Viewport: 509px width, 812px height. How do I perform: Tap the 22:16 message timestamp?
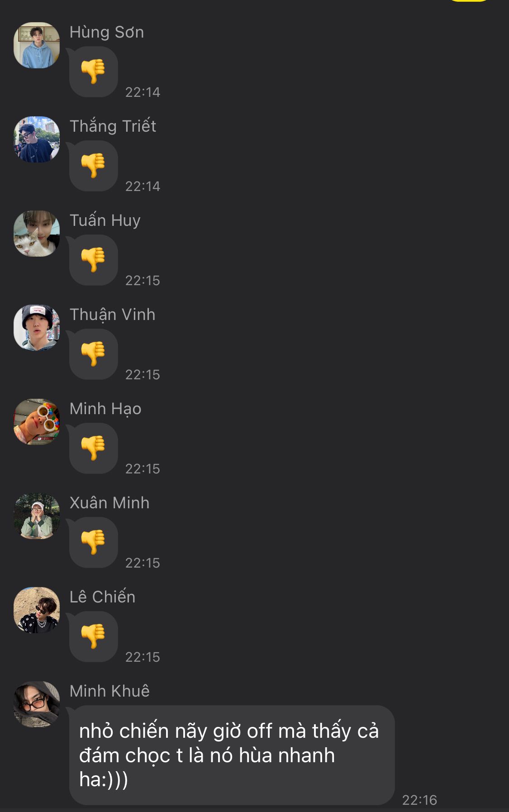coord(419,800)
